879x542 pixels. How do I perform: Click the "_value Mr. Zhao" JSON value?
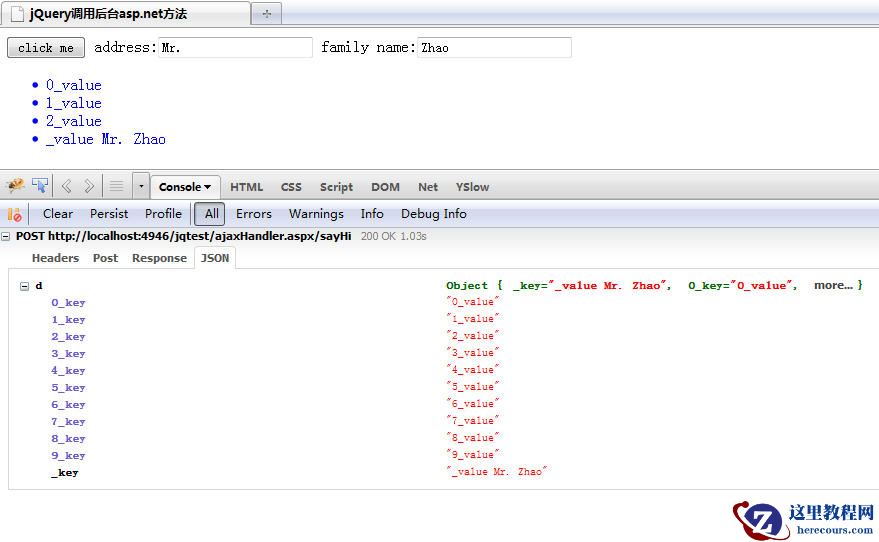pyautogui.click(x=496, y=471)
